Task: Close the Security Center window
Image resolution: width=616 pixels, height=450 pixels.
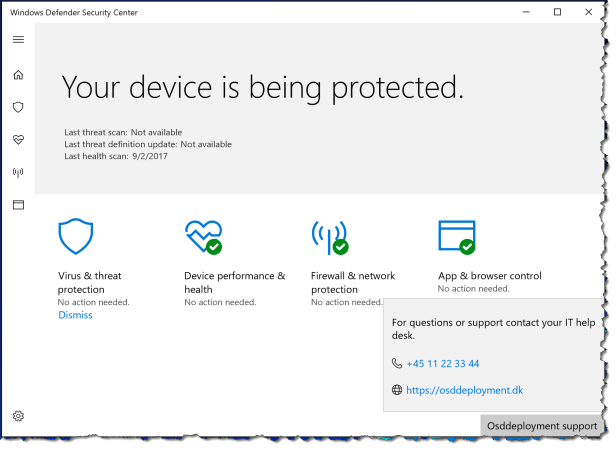Action: [x=588, y=12]
